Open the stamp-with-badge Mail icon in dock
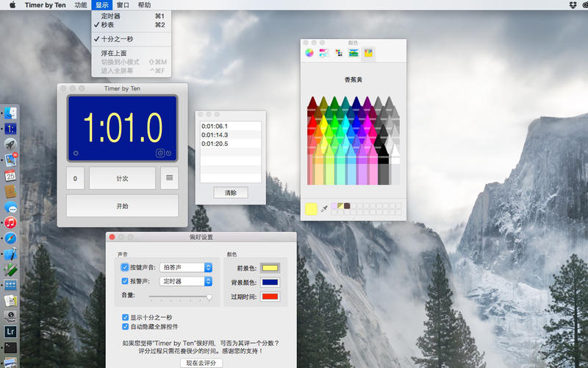This screenshot has width=588, height=368. click(10, 160)
